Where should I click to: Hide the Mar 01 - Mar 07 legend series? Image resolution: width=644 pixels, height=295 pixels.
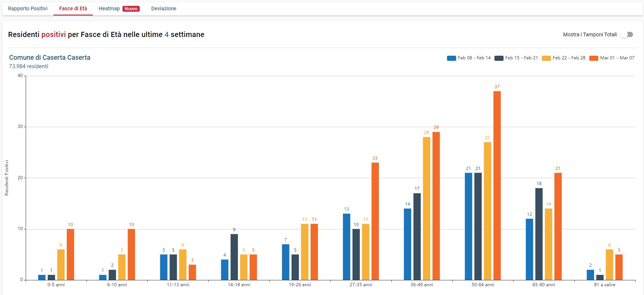tap(611, 58)
